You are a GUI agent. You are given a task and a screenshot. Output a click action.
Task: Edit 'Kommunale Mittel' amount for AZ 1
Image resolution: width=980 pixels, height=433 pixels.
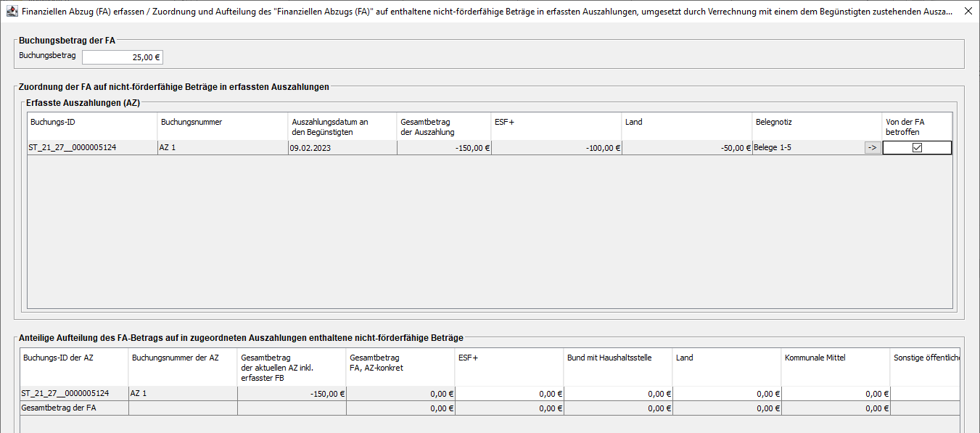tap(836, 394)
